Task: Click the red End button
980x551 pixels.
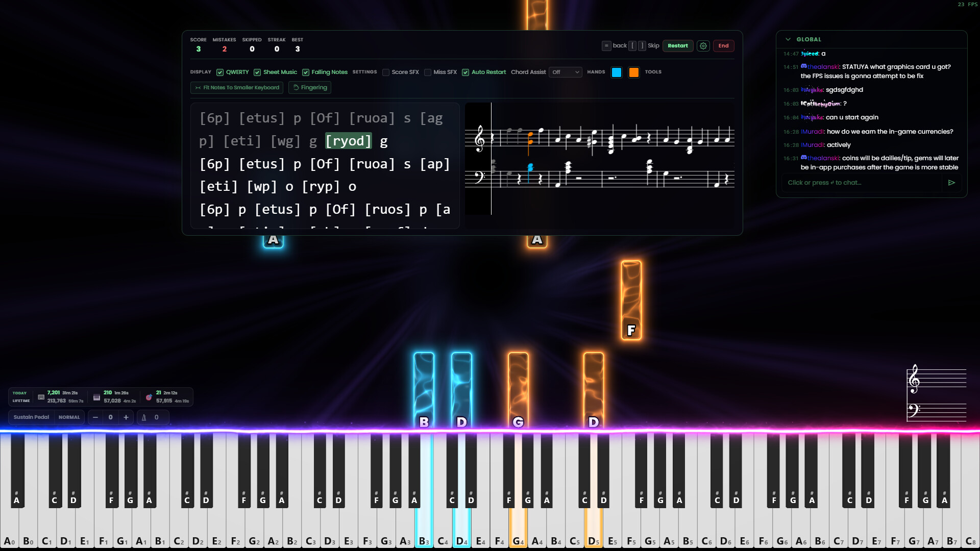Action: [x=723, y=46]
